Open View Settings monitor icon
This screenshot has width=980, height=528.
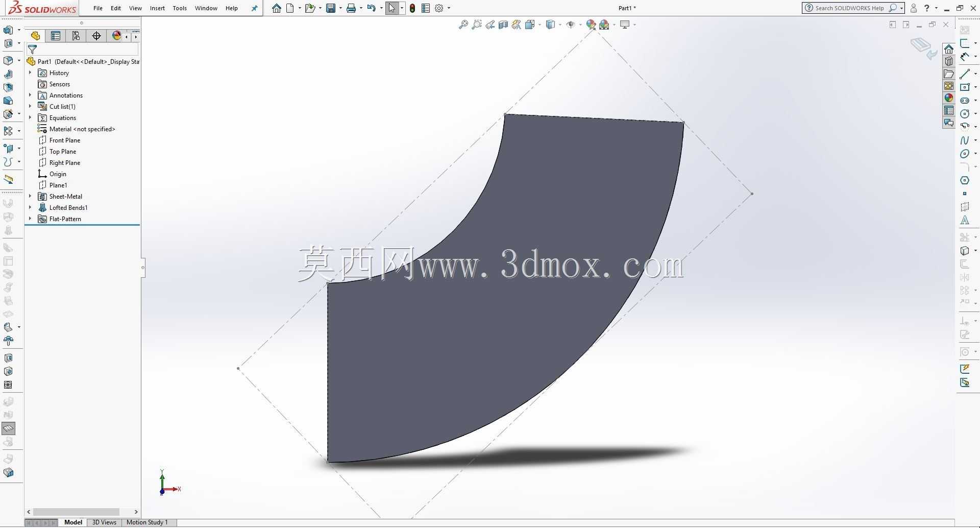coord(625,25)
